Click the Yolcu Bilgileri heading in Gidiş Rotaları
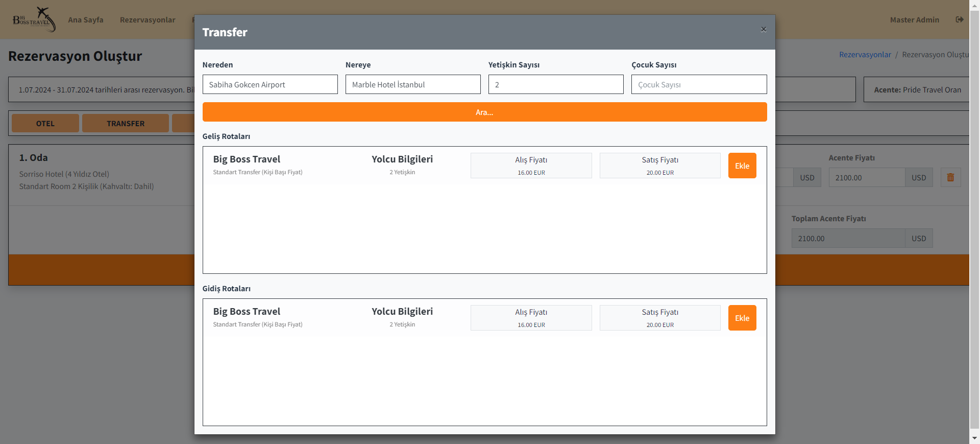This screenshot has height=444, width=980. 402,311
